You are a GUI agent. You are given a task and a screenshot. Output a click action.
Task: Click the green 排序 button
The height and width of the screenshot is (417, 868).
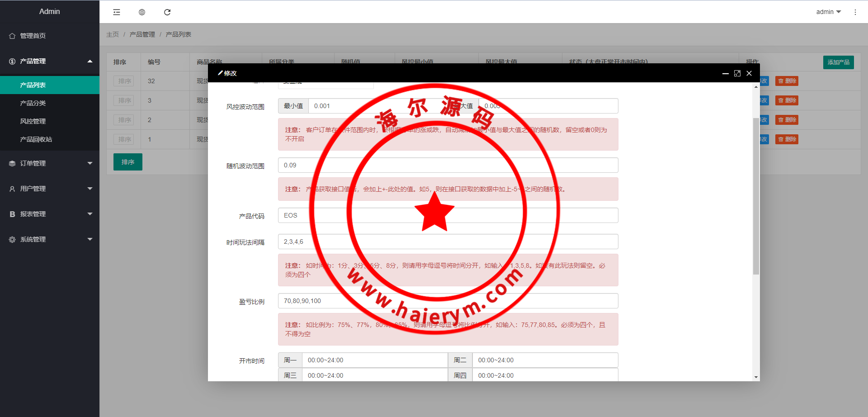click(127, 162)
